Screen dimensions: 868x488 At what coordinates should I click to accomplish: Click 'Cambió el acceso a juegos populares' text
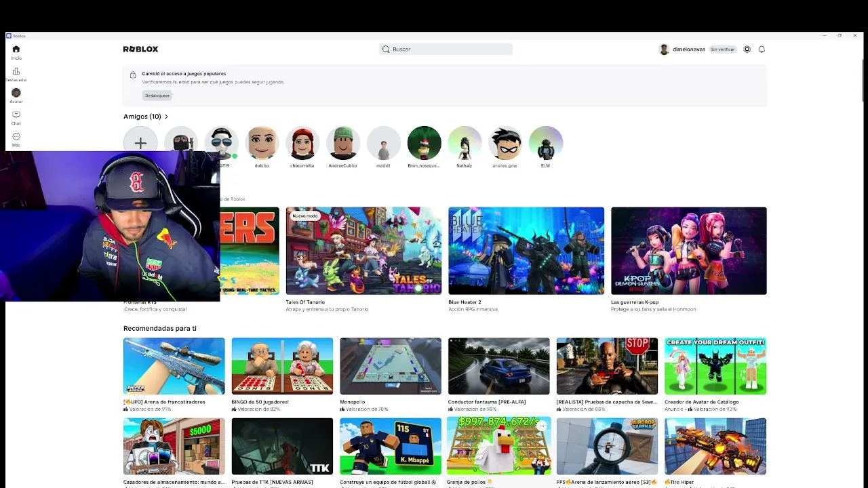pyautogui.click(x=184, y=74)
